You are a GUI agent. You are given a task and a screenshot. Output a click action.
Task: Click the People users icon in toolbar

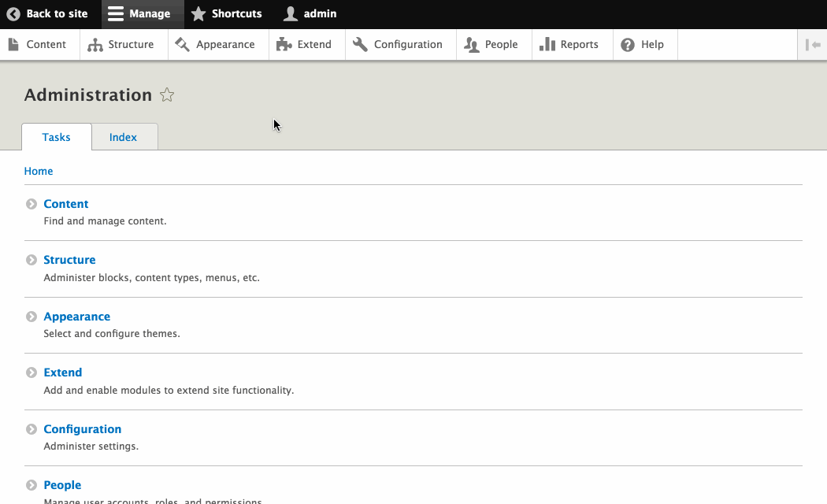(472, 45)
